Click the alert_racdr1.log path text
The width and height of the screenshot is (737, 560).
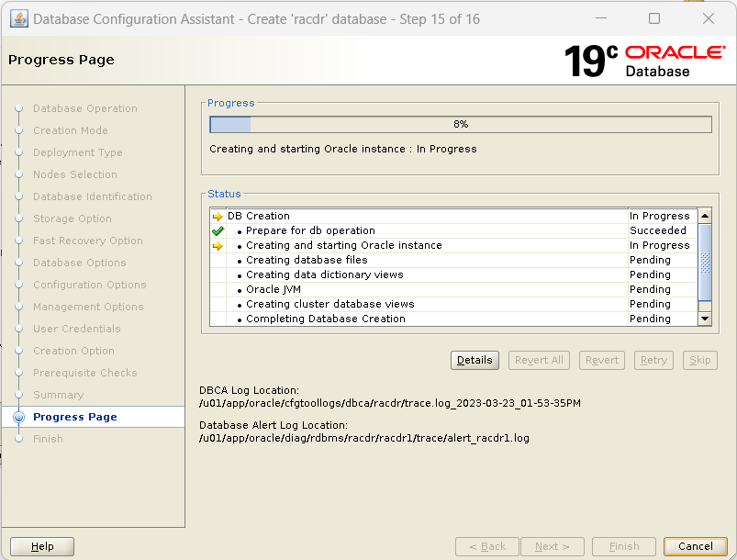(x=364, y=438)
